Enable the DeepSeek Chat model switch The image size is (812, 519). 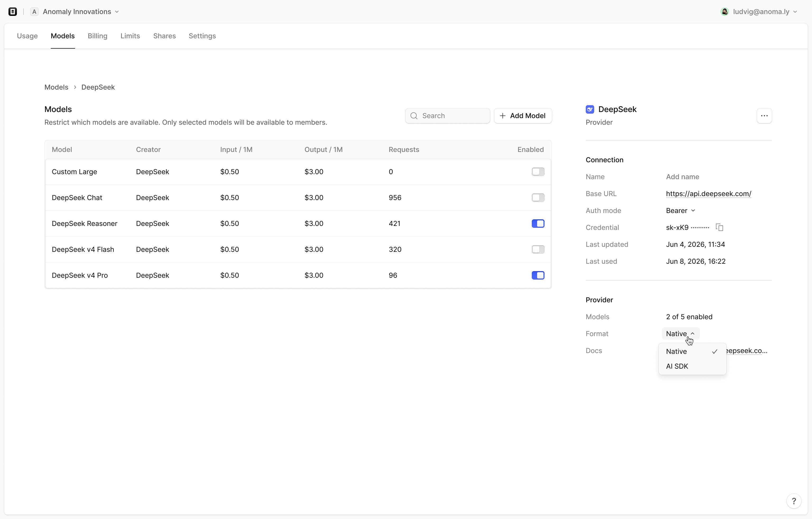pos(538,198)
